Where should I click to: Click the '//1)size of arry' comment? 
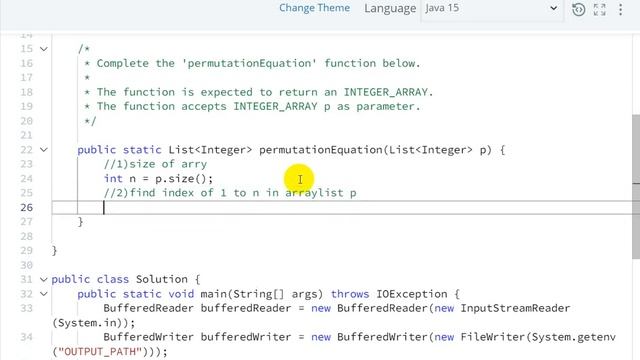click(155, 164)
